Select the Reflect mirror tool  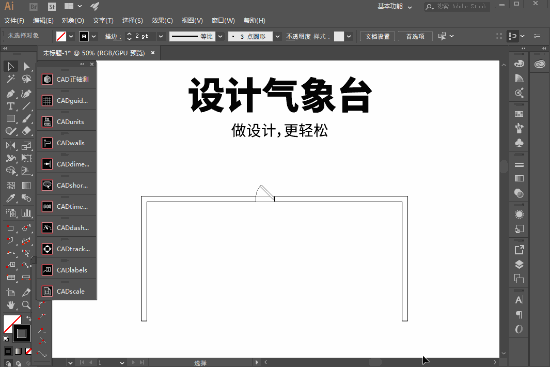11,145
